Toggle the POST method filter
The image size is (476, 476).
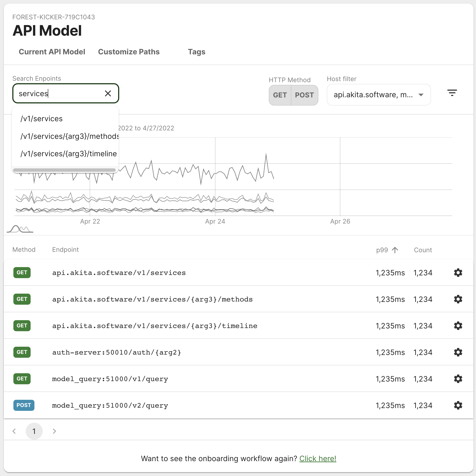pyautogui.click(x=304, y=95)
